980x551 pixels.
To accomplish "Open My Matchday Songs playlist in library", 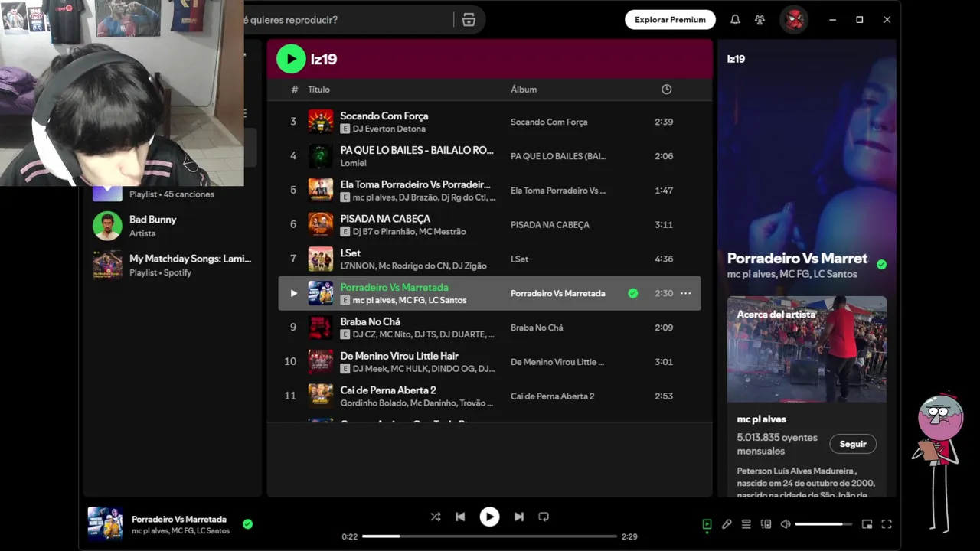I will (171, 265).
